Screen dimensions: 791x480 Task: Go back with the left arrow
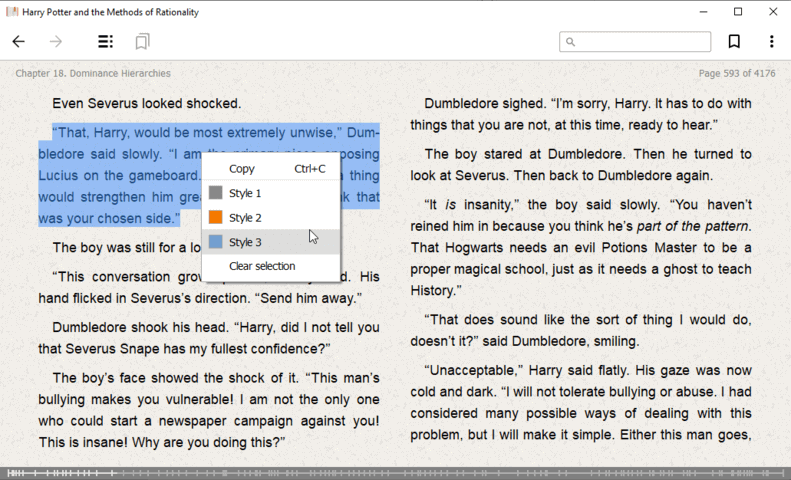(x=19, y=41)
